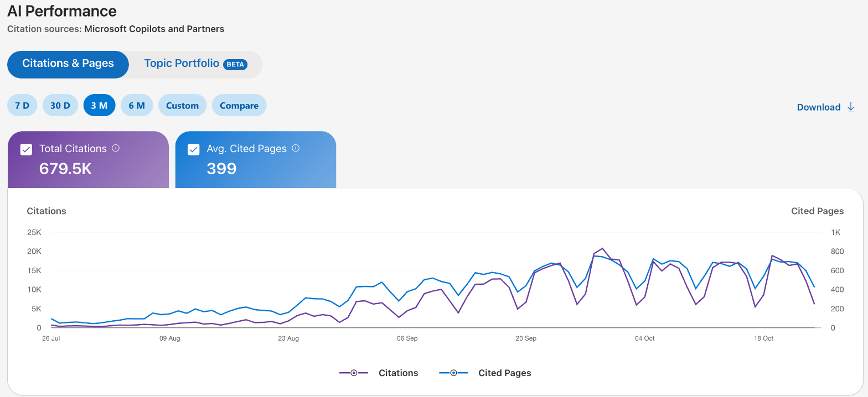Viewport: 868px width, 397px height.
Task: Click the 399 average cited pages value
Action: [x=221, y=169]
